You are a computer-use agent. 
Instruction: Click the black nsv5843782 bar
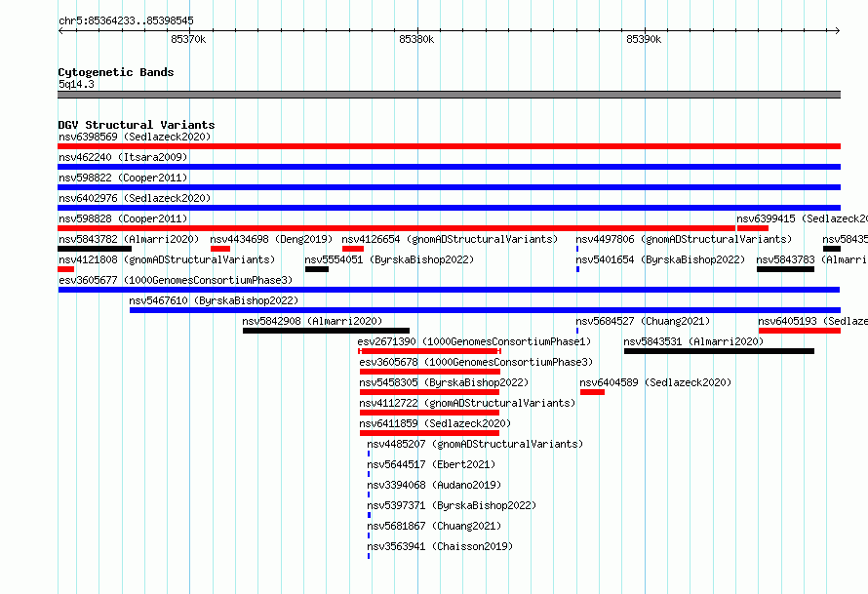pos(95,249)
